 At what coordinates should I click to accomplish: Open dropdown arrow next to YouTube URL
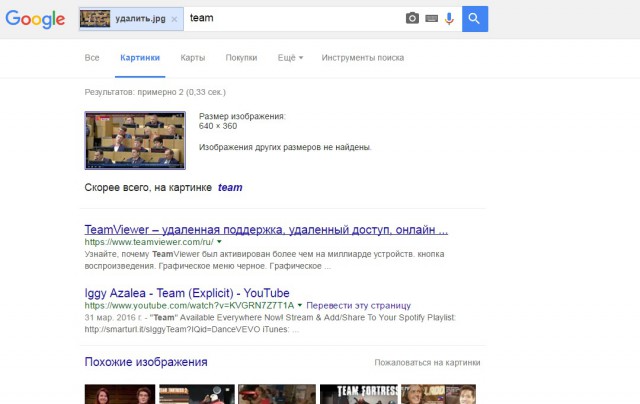tap(300, 305)
